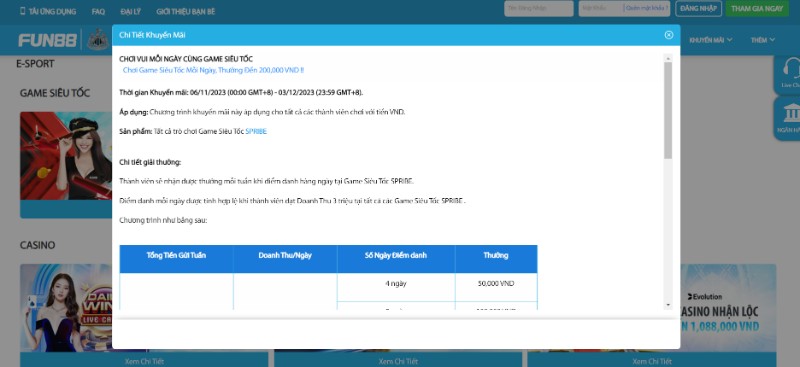Viewport: 800px width, 367px height.
Task: Click the FUN88 logo
Action: click(47, 40)
